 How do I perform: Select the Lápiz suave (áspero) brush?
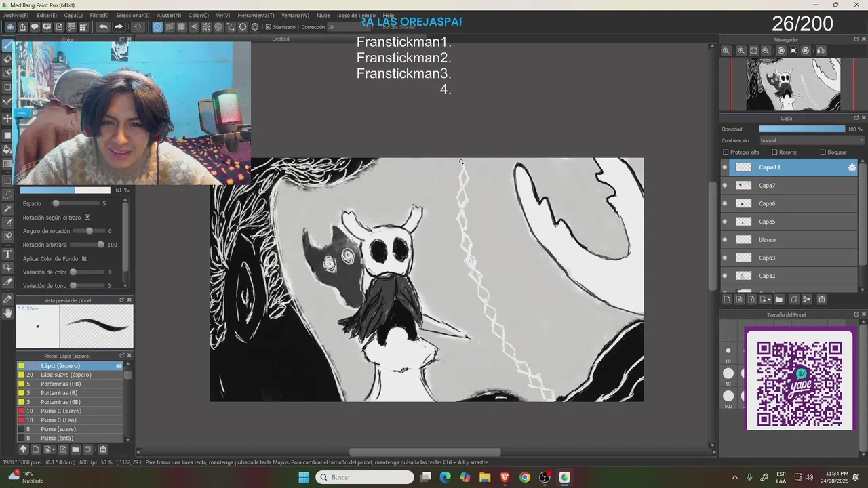pos(71,375)
